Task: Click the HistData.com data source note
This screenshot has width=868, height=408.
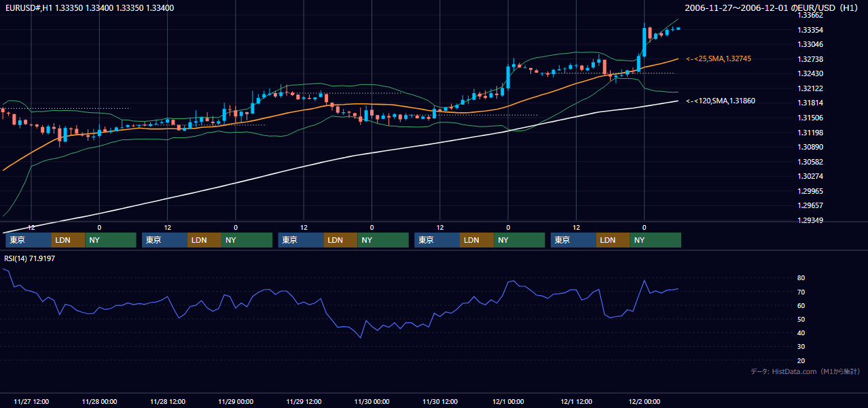Action: 806,371
